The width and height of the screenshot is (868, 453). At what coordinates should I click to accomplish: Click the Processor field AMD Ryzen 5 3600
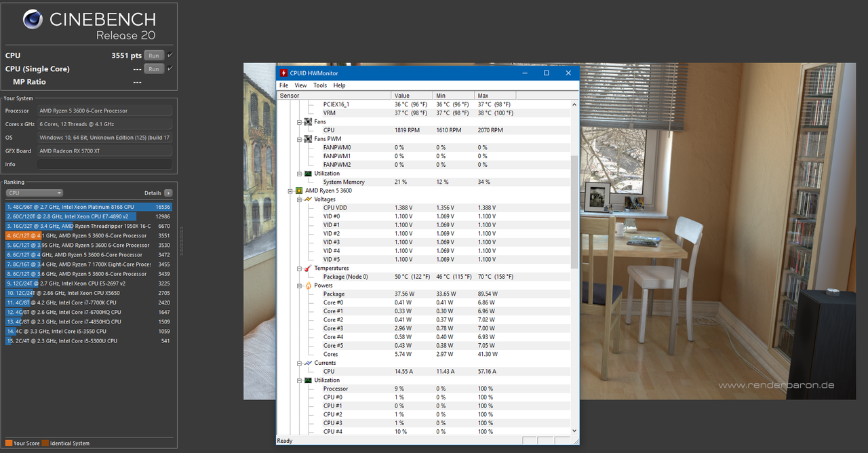(104, 111)
